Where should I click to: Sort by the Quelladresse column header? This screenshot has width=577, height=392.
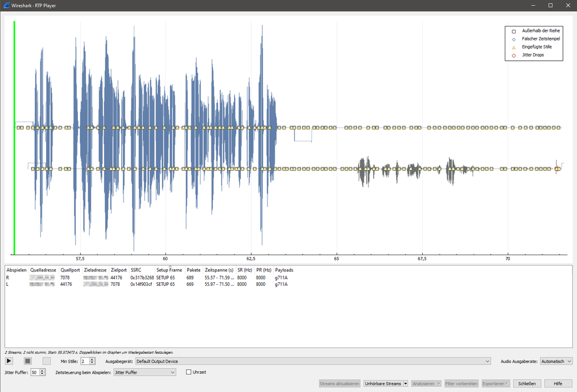pyautogui.click(x=43, y=270)
